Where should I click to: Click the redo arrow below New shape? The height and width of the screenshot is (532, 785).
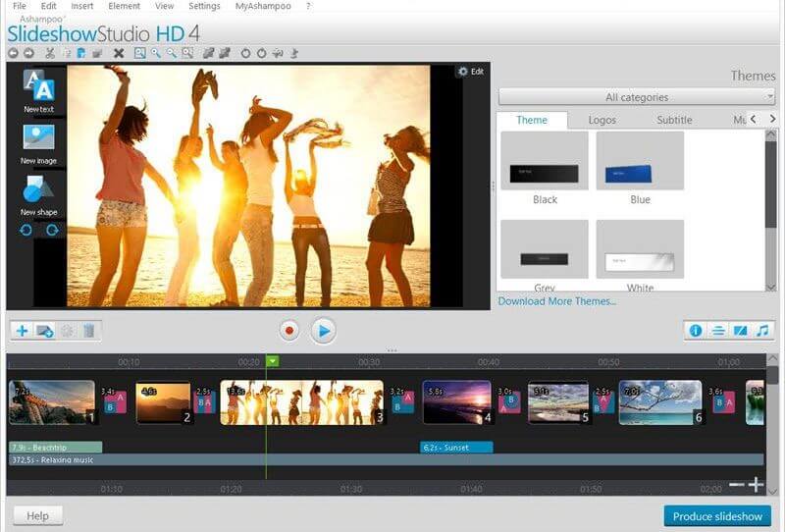52,230
